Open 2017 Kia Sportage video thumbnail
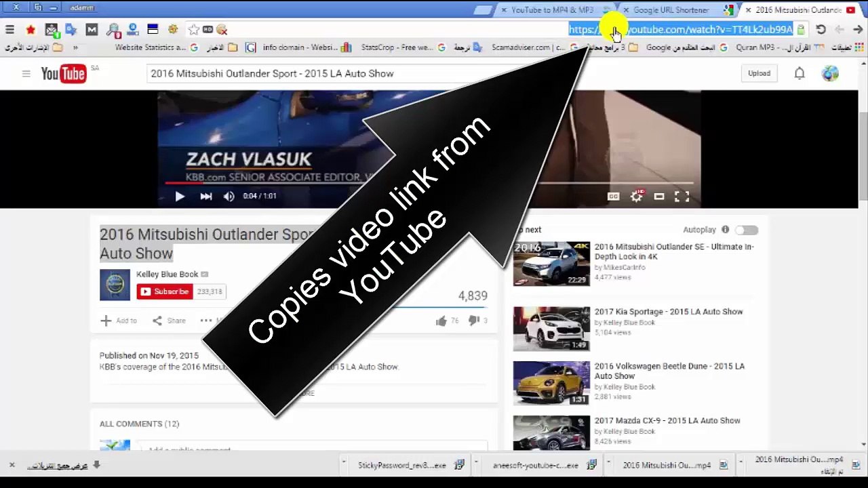The width and height of the screenshot is (868, 488). pos(551,329)
